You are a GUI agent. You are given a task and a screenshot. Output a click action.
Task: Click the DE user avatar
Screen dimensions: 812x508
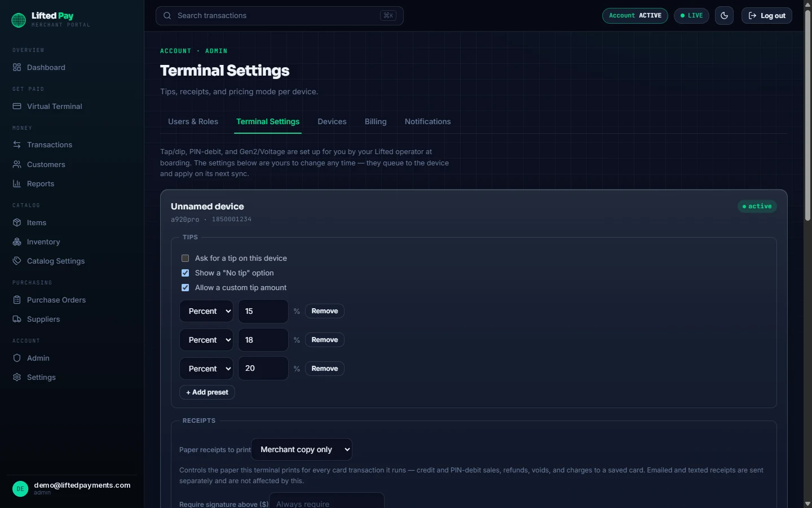tap(20, 489)
